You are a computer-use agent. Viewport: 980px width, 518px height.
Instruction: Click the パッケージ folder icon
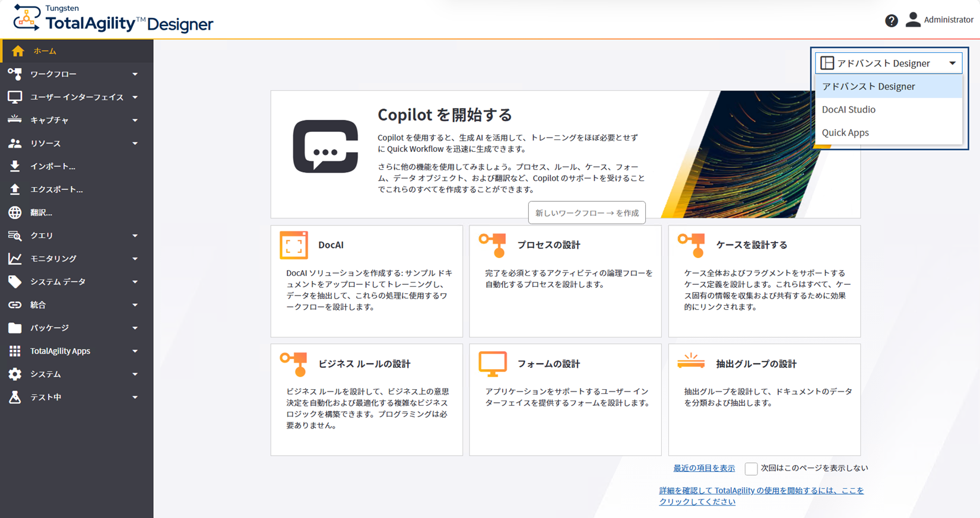click(15, 328)
